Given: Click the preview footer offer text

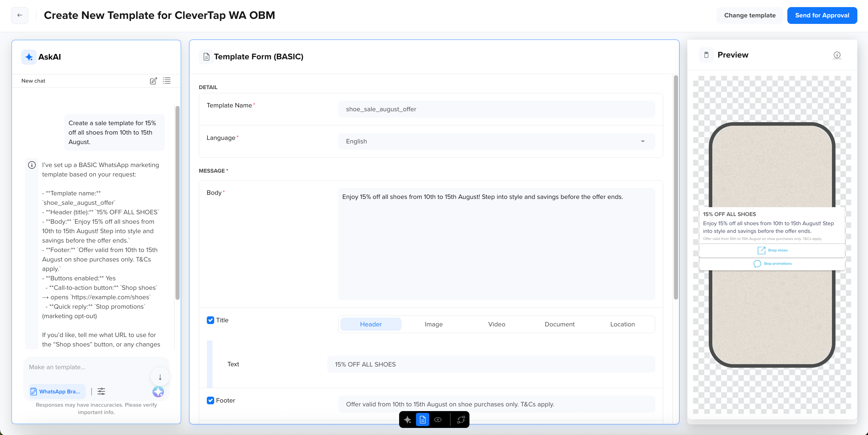Looking at the screenshot, I should pyautogui.click(x=762, y=239).
